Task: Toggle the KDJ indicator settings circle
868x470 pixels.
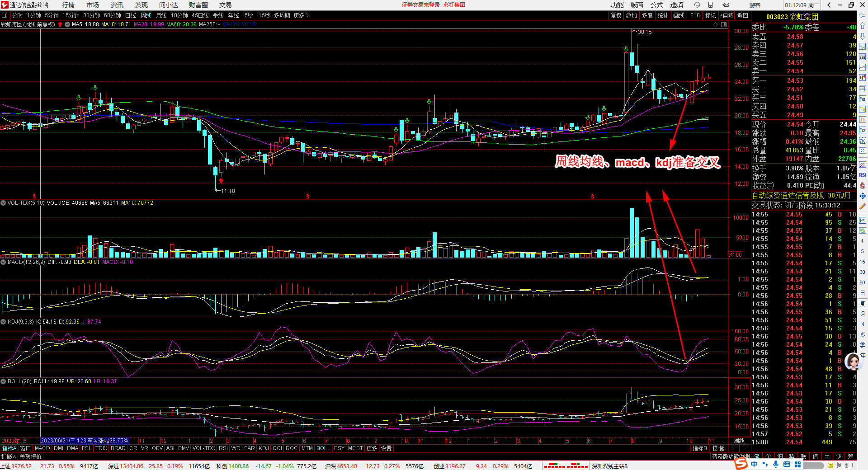Action: [4, 322]
